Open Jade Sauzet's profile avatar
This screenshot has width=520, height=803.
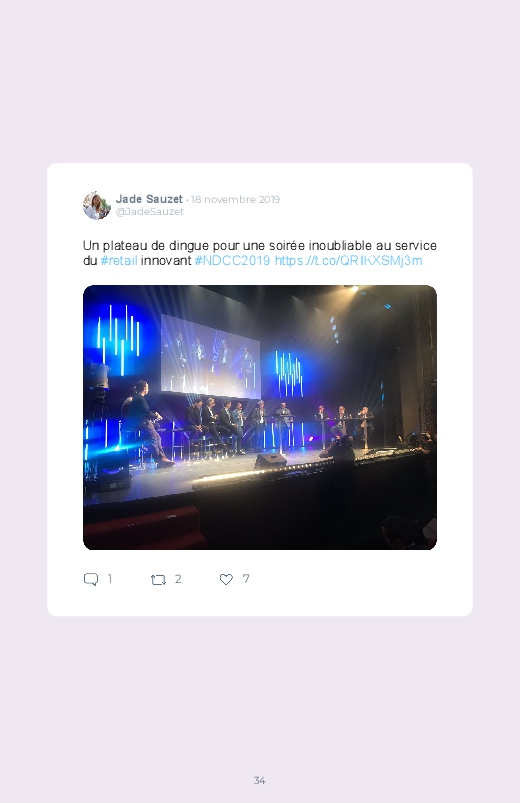[x=97, y=205]
